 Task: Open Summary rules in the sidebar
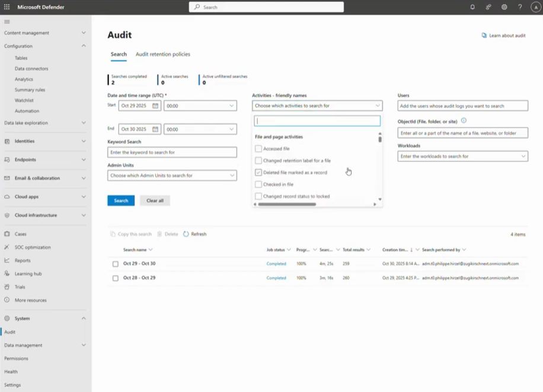(30, 90)
